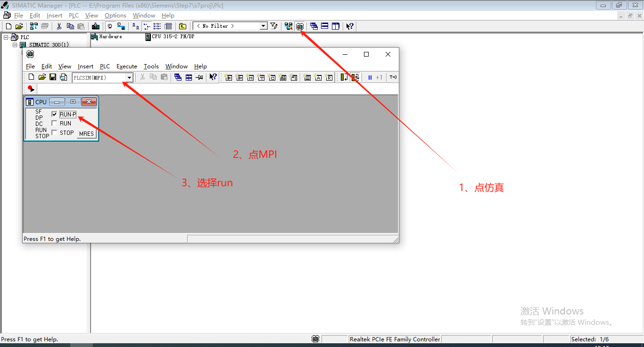Toggle the RUN-P checkbox in CPU window
644x347 pixels.
point(54,114)
